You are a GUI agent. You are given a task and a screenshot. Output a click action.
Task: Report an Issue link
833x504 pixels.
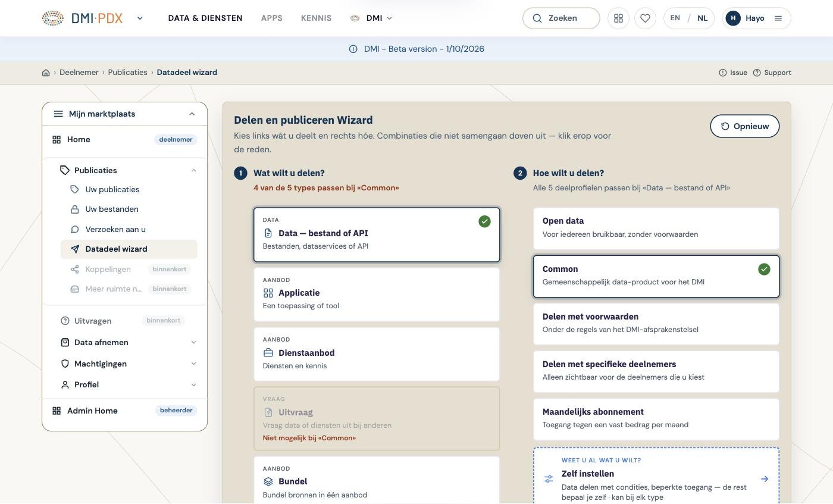(x=733, y=73)
